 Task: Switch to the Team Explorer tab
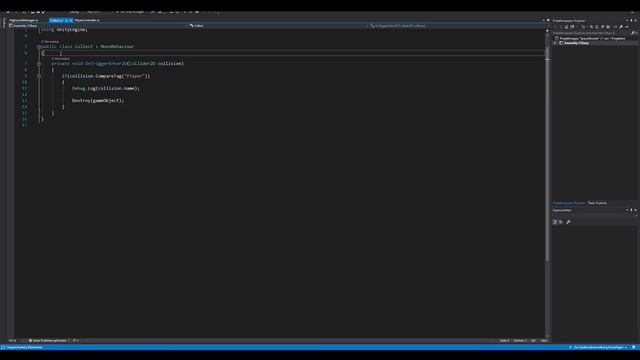598,203
